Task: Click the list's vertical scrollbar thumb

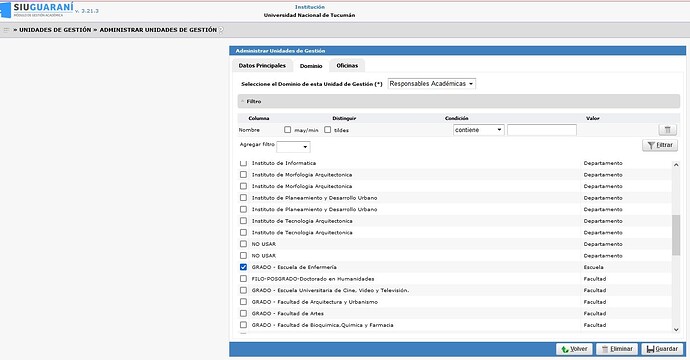Action: tap(676, 235)
